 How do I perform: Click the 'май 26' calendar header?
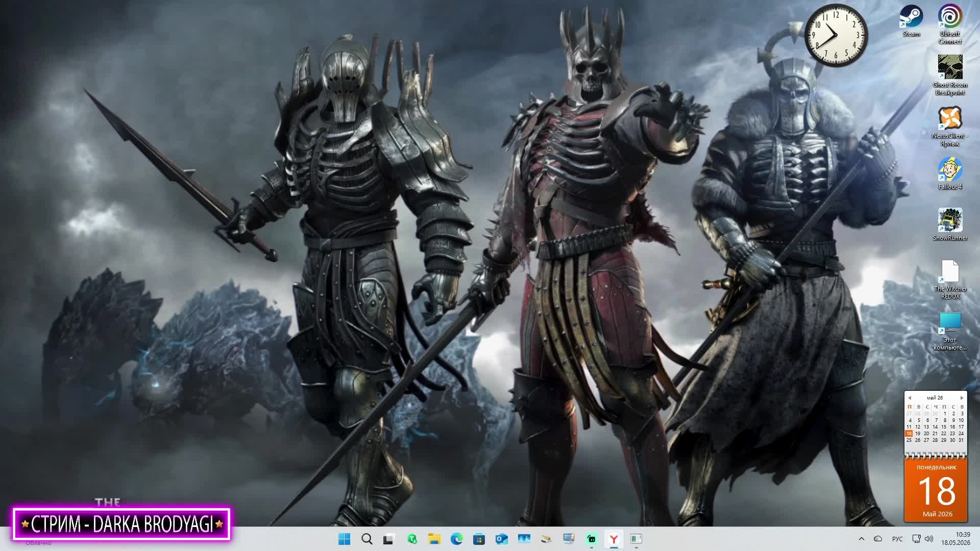coord(935,398)
